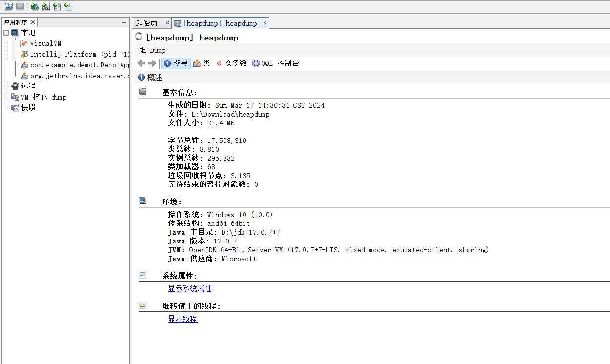Viewport: 610px width, 364px height.
Task: Minimize the 应用程序 panel with the dash icon
Action: 124,22
